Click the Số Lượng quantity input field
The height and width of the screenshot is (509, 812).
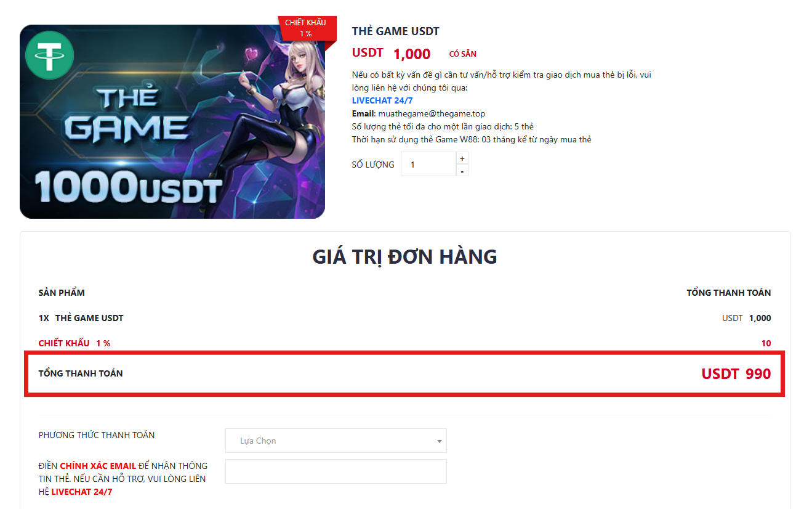click(x=428, y=165)
